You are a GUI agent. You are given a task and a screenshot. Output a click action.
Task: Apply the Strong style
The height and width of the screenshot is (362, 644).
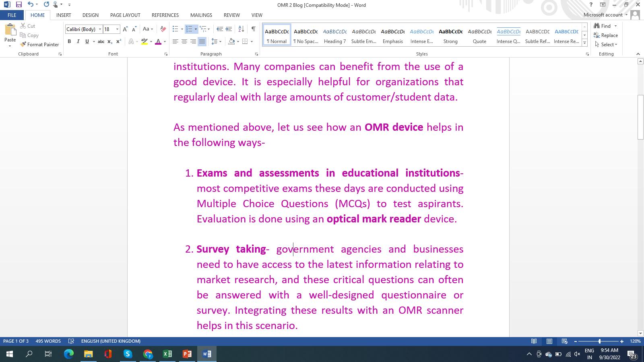pyautogui.click(x=450, y=35)
